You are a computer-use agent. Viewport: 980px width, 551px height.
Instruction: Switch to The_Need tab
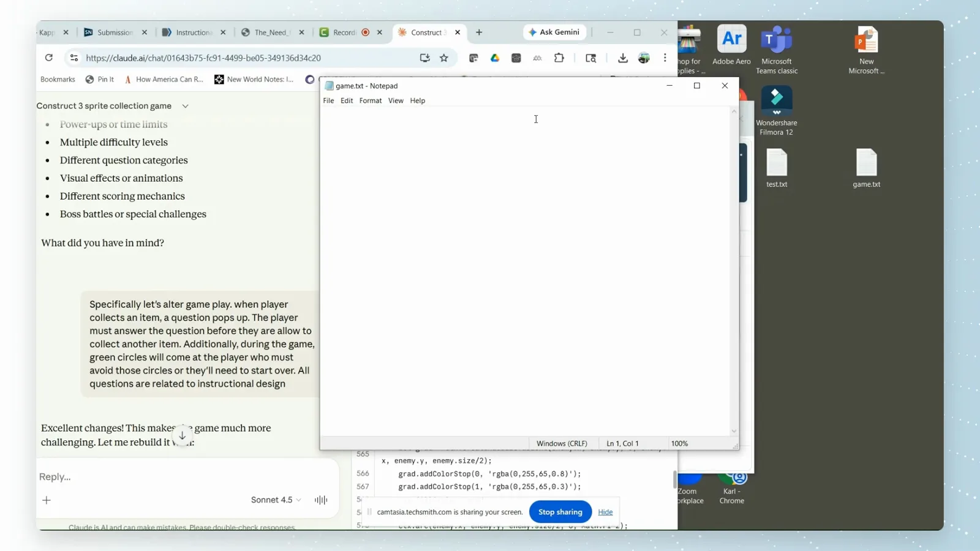click(273, 32)
